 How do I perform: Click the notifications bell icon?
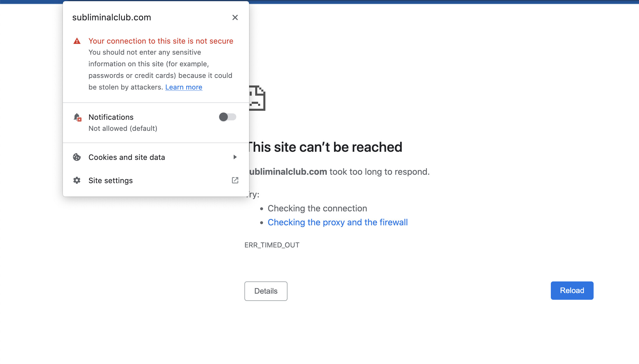pos(77,117)
